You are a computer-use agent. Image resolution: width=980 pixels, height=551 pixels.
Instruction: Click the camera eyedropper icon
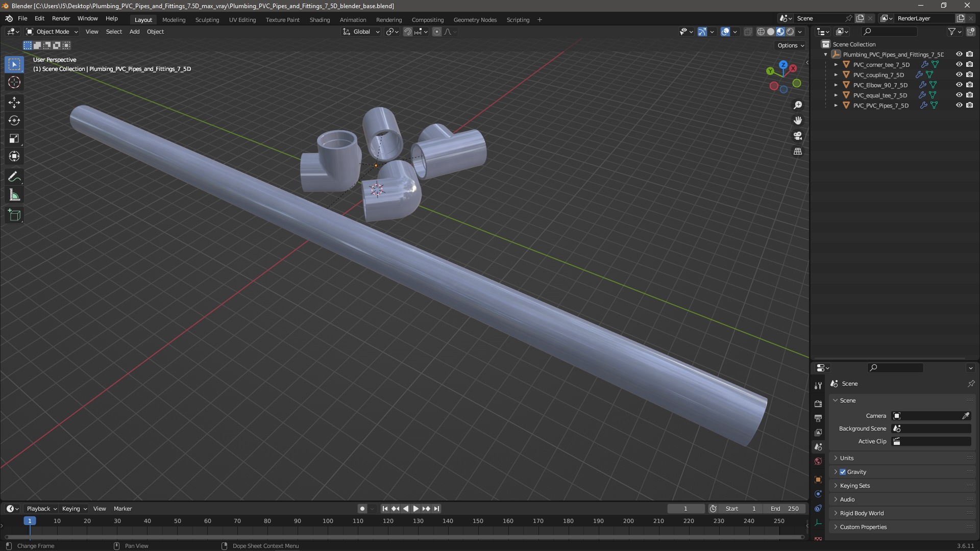pyautogui.click(x=966, y=416)
